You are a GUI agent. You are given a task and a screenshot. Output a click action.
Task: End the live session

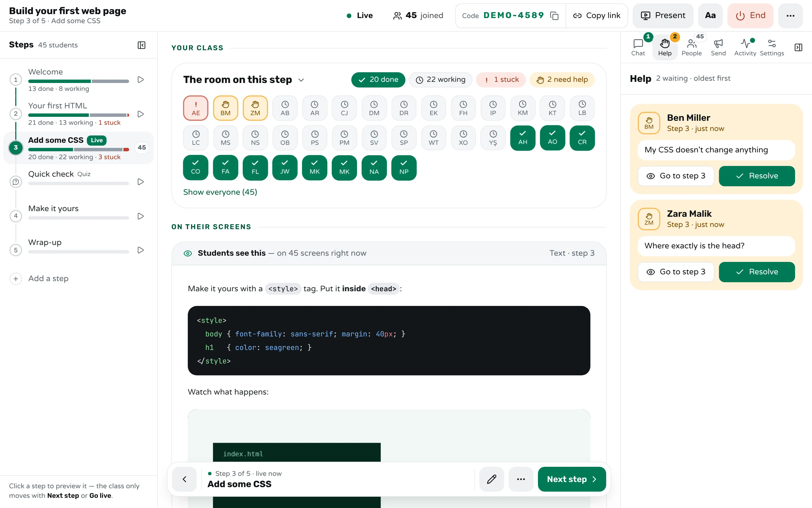[750, 16]
